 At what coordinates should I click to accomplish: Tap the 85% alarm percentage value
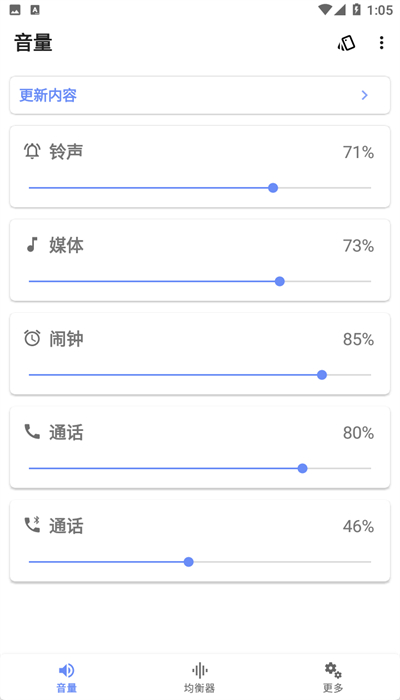(x=358, y=340)
